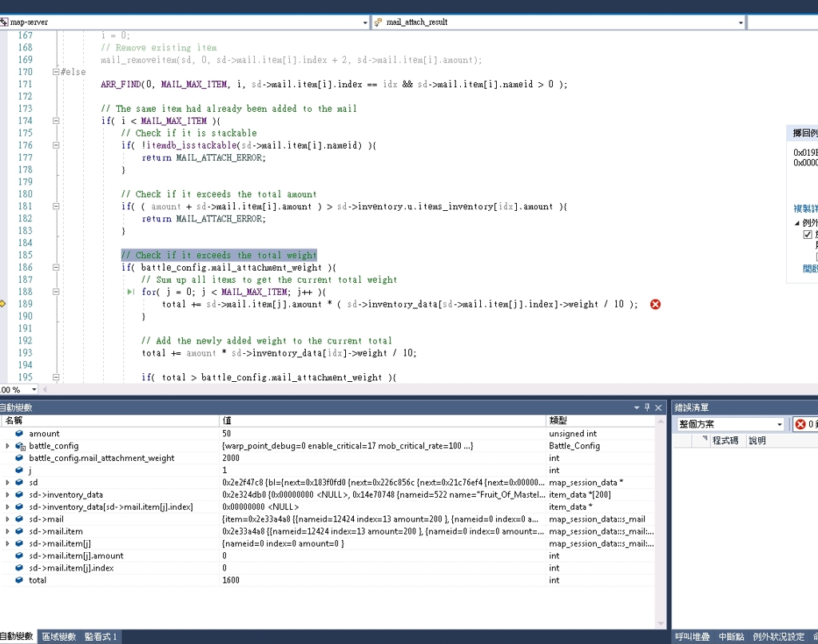
Task: Select the battle_config.mail_attachment_weight row
Action: point(328,458)
